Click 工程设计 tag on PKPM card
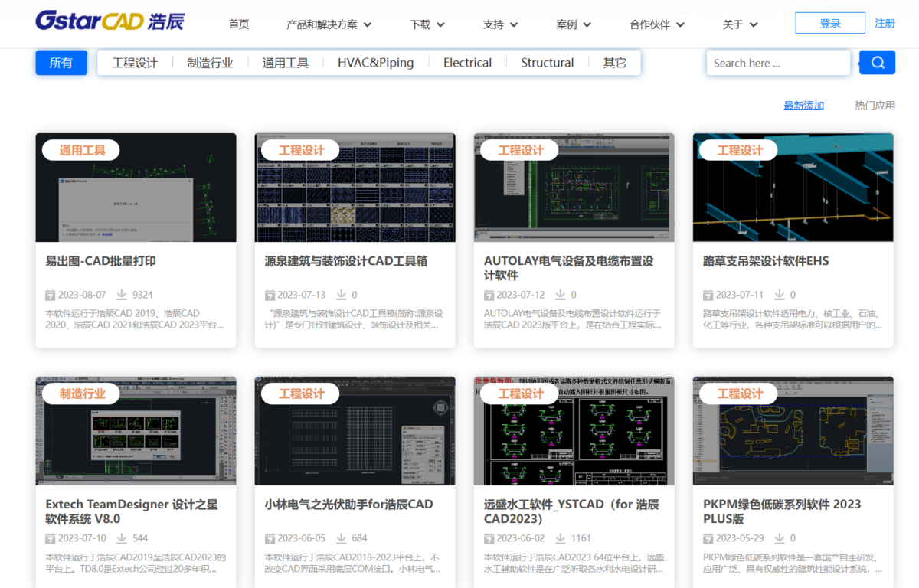919x588 pixels. click(x=740, y=394)
